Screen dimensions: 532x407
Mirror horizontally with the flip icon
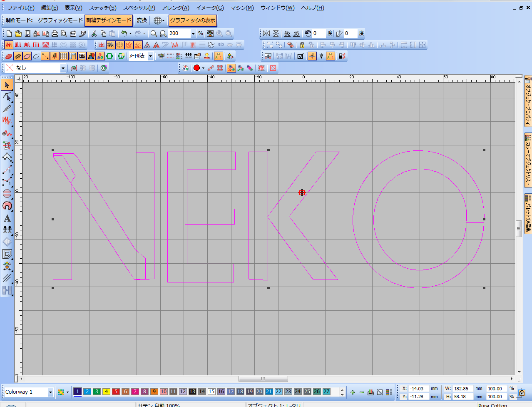pos(266,33)
